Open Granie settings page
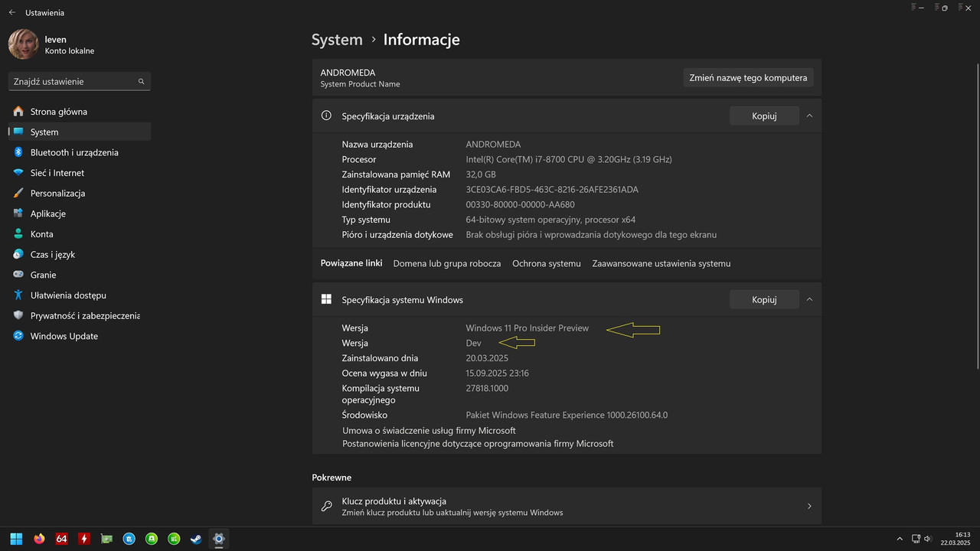This screenshot has height=551, width=980. pos(80,275)
